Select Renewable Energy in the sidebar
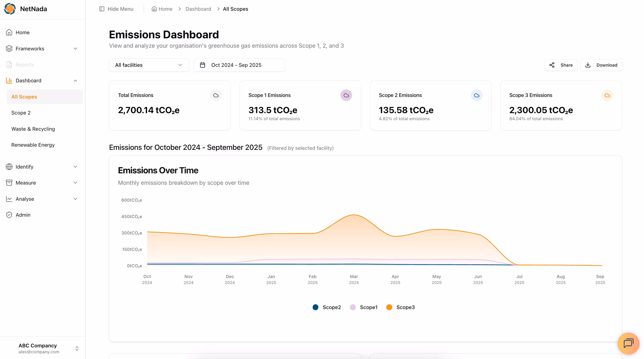 pos(33,145)
